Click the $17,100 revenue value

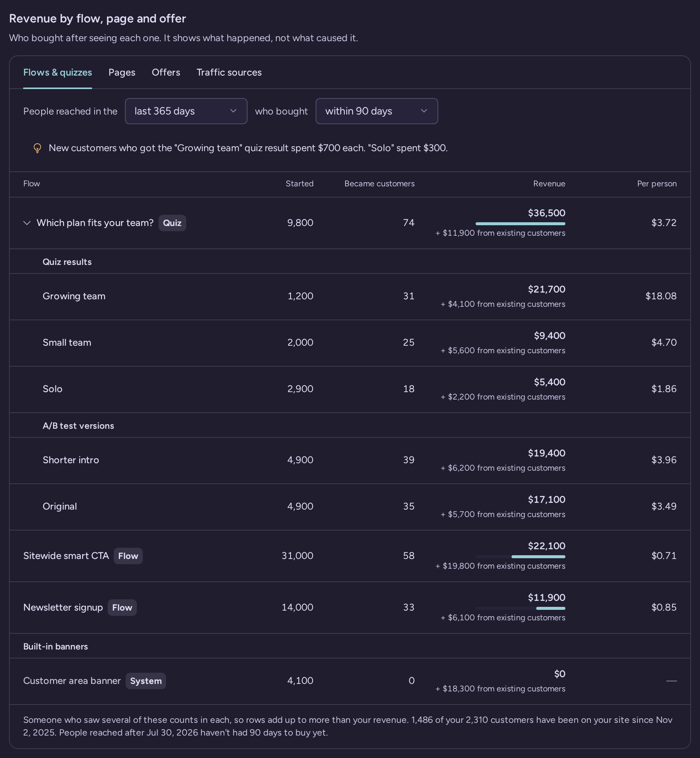click(546, 500)
